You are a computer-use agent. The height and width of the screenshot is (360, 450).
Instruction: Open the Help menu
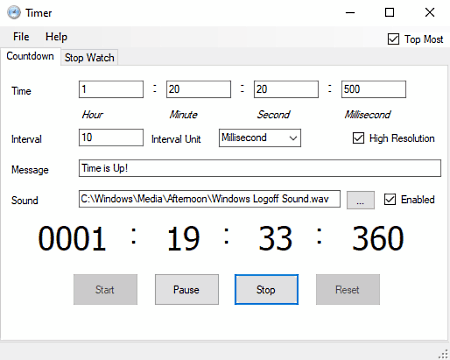[56, 36]
